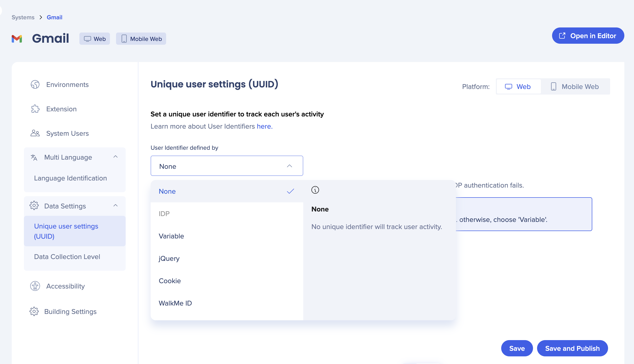This screenshot has height=364, width=634.
Task: Go to Systems breadcrumb
Action: pos(23,17)
